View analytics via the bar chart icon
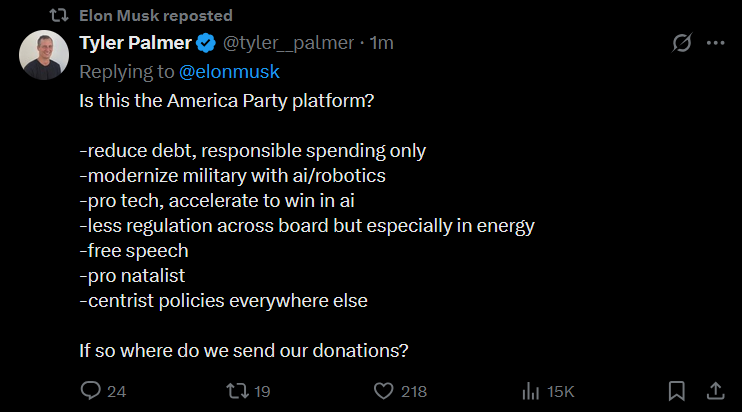 (x=530, y=391)
